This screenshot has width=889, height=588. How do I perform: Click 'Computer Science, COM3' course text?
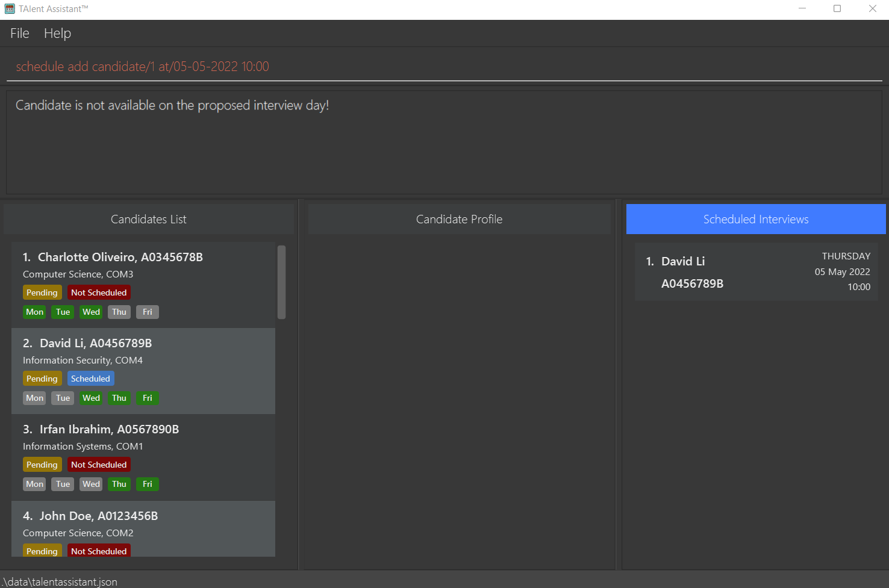pos(78,274)
